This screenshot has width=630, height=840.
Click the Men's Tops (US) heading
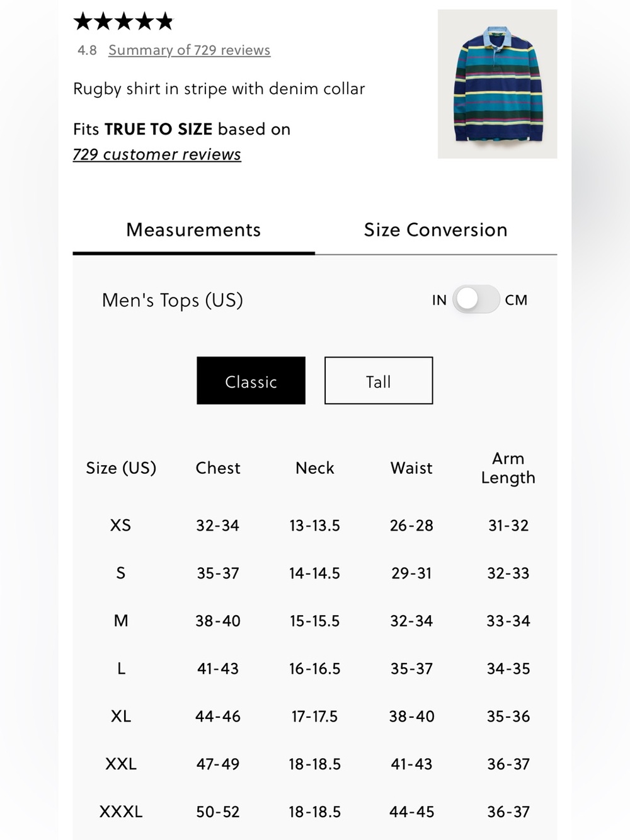tap(173, 301)
